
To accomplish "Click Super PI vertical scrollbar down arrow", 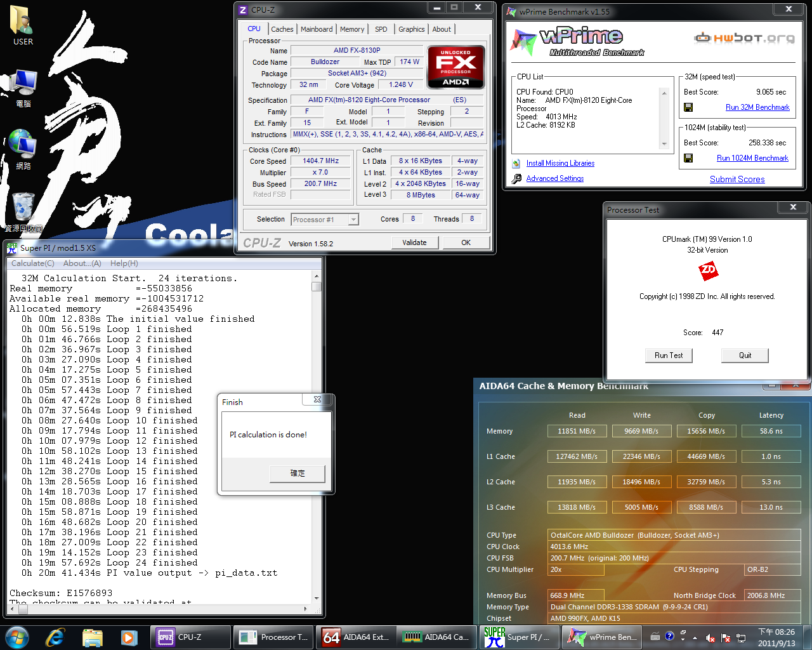I will point(317,598).
